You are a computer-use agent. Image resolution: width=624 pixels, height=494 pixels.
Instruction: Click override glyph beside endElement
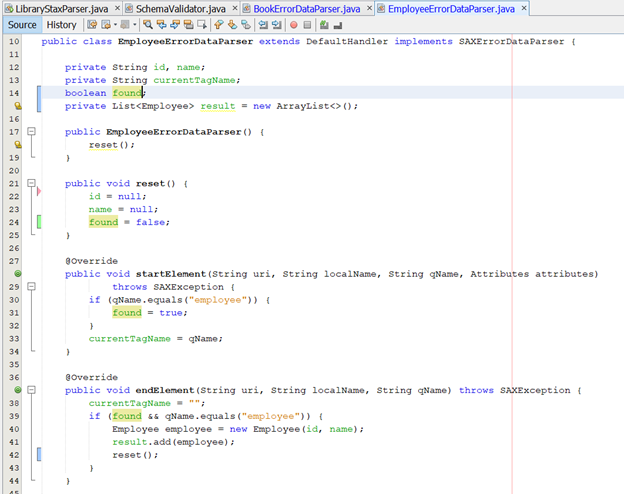point(18,390)
